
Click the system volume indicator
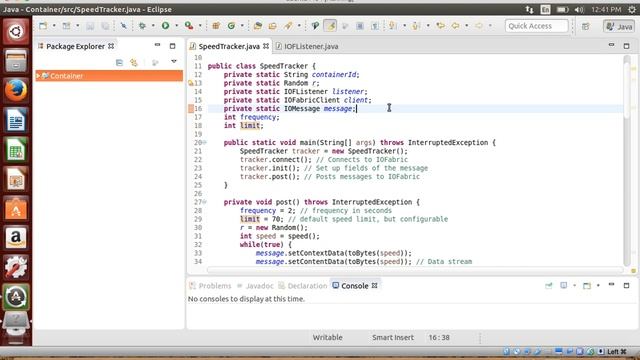point(579,9)
